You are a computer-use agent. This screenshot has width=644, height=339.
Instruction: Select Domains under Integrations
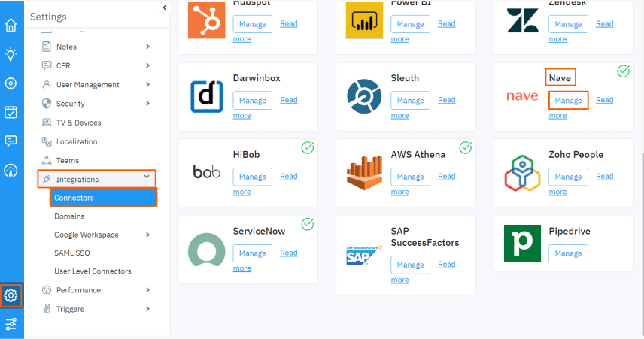(x=69, y=216)
